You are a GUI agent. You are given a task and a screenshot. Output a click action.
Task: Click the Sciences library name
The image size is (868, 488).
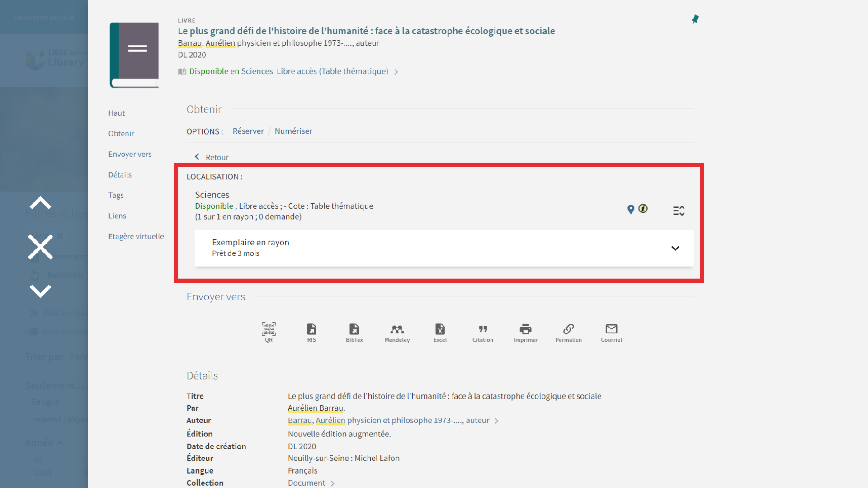click(x=212, y=195)
